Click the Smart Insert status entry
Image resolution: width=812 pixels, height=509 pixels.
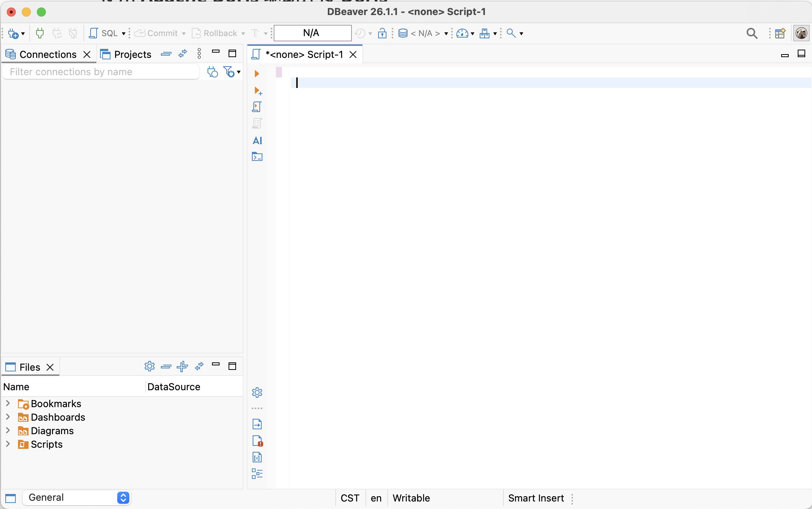(x=536, y=498)
